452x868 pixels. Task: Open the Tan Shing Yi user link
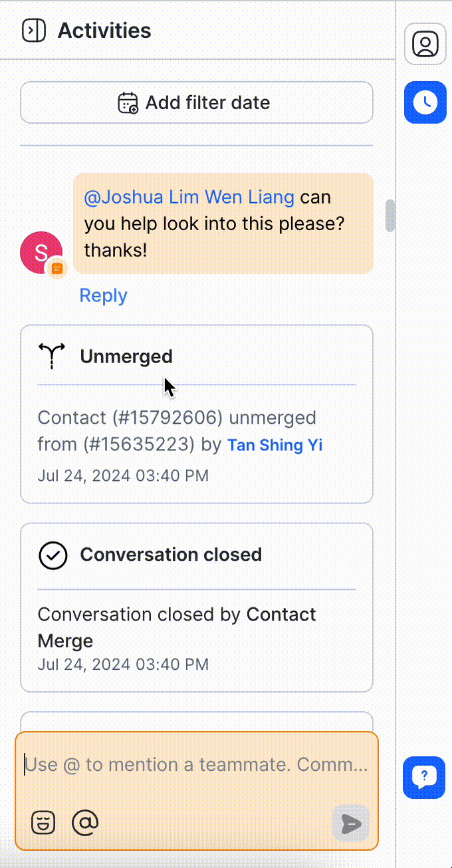click(x=275, y=445)
